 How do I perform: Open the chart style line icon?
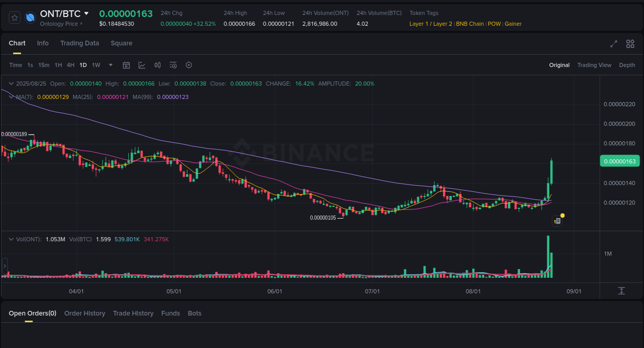coord(142,65)
